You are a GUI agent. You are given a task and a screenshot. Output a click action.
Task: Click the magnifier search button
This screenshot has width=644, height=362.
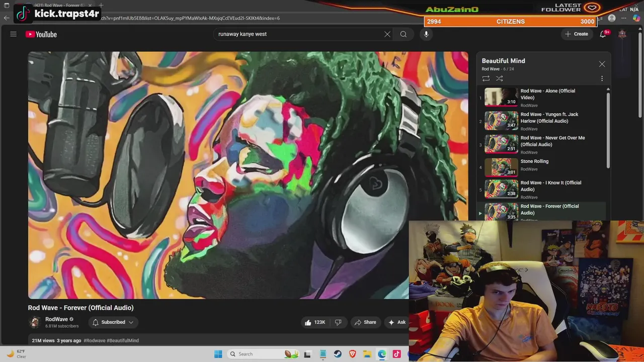click(x=404, y=34)
